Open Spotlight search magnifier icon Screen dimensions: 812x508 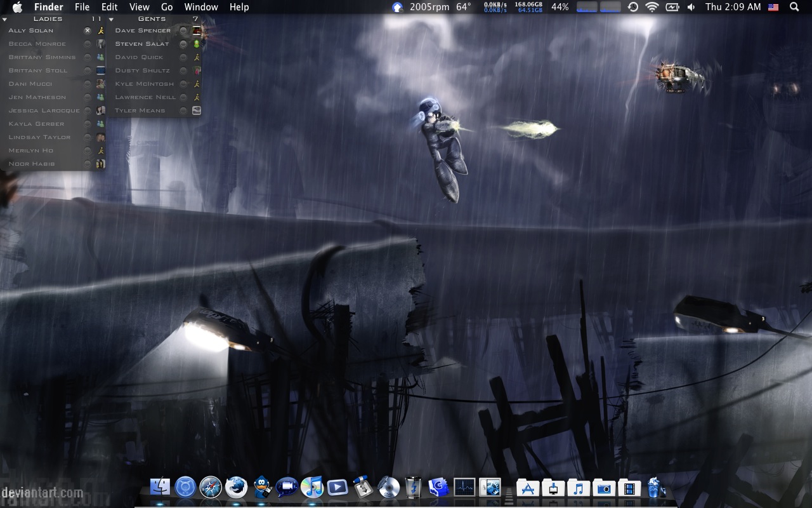pyautogui.click(x=794, y=7)
